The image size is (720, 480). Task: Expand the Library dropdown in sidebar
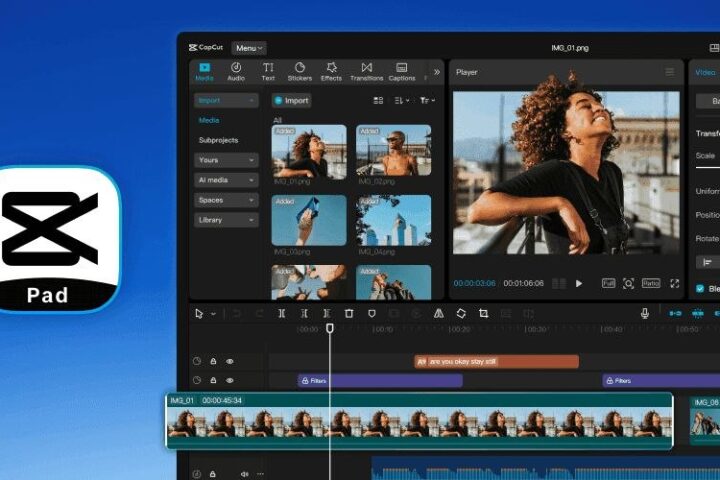coord(226,220)
